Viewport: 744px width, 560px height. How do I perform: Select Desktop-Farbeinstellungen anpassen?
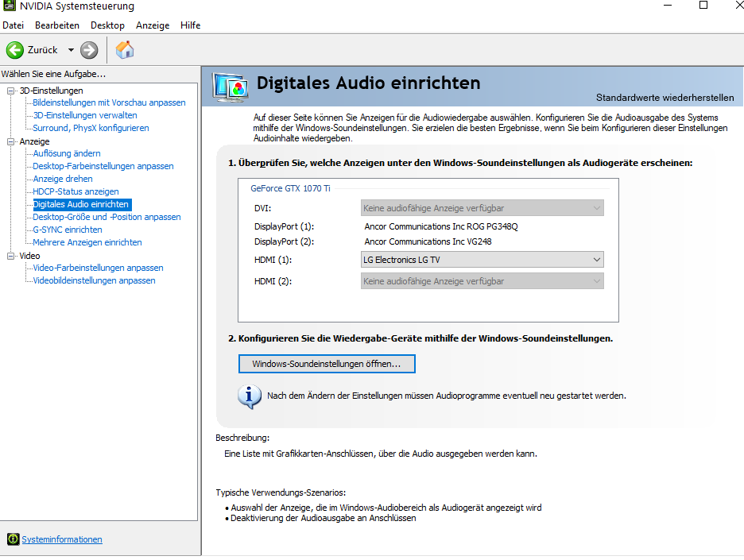(103, 166)
